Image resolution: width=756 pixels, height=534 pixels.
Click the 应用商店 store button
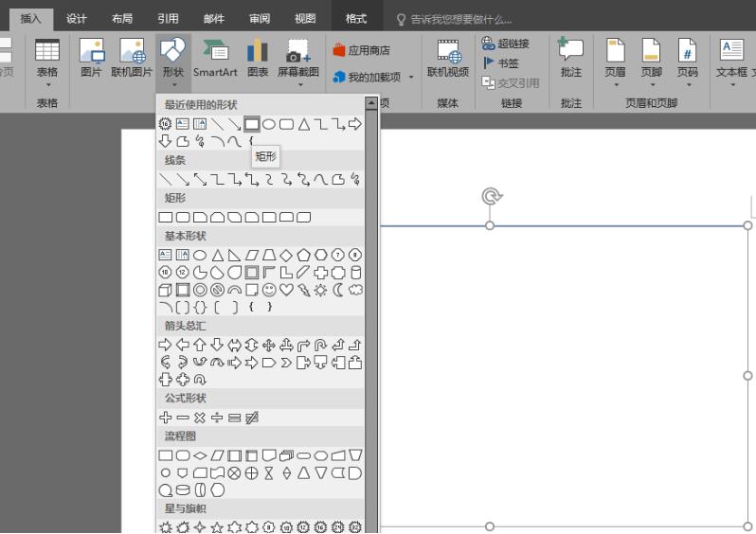[x=364, y=50]
